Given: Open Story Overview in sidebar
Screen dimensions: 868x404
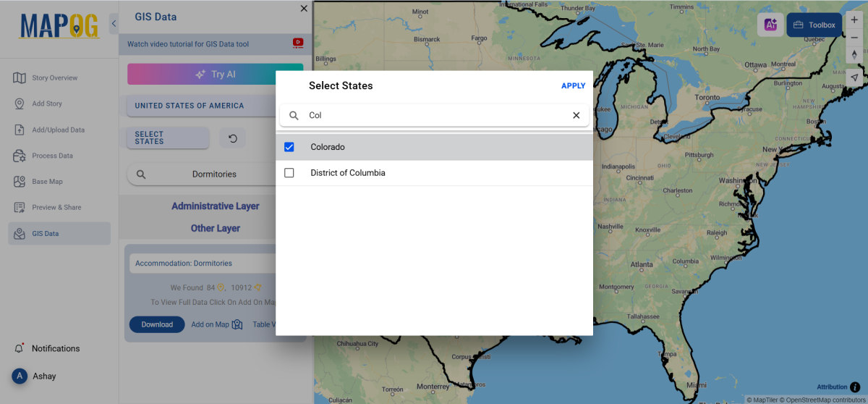Looking at the screenshot, I should [x=54, y=78].
